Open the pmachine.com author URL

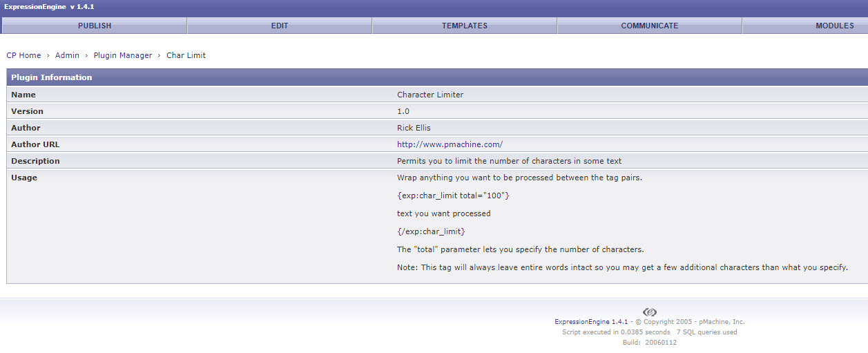pos(450,144)
